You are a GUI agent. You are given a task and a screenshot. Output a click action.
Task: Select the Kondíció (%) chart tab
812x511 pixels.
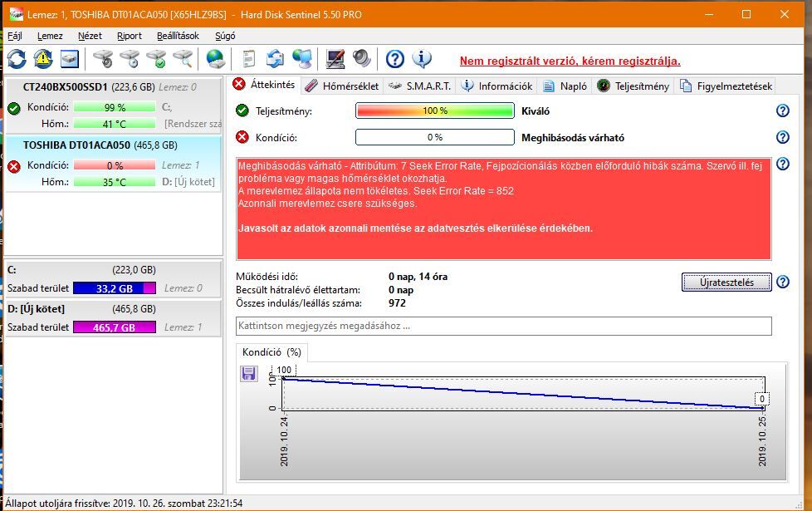click(x=271, y=352)
